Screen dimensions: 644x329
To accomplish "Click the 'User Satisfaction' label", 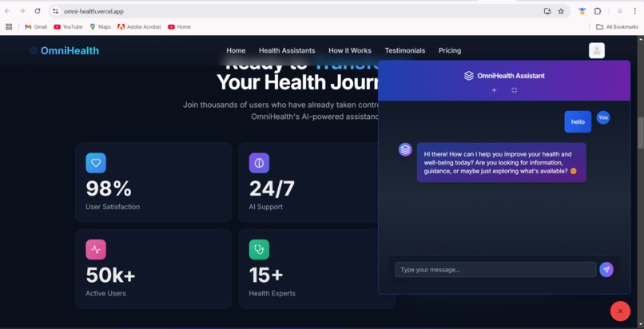I will [113, 207].
